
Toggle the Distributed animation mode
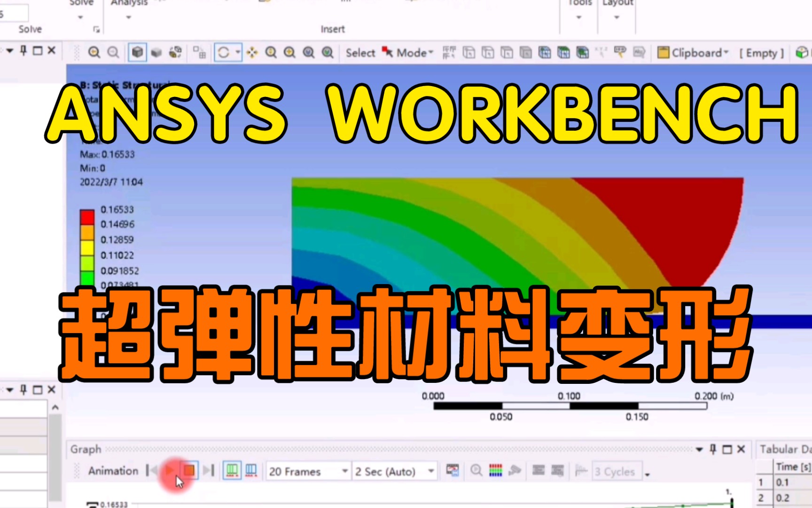(x=232, y=470)
